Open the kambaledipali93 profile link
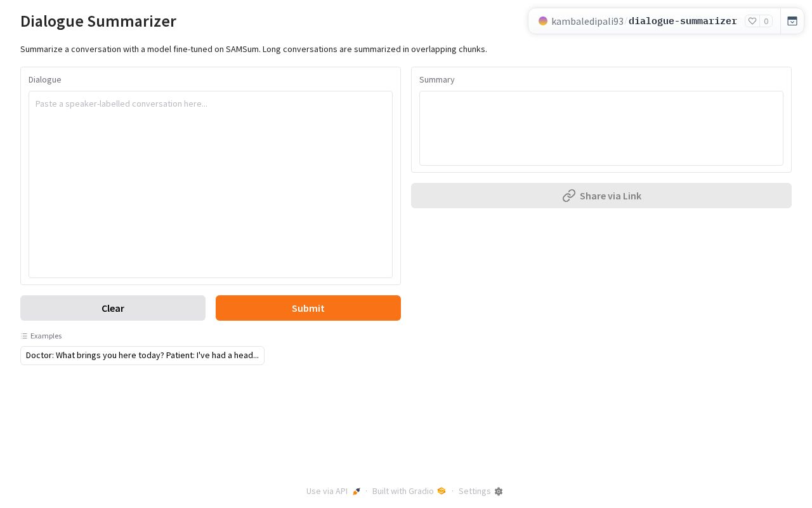The height and width of the screenshot is (508, 812). [587, 21]
